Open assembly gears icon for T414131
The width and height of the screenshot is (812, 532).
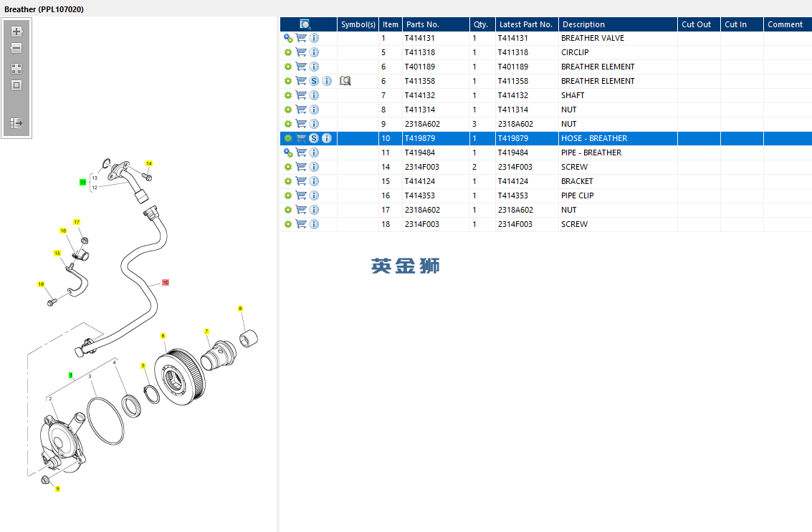pos(288,38)
